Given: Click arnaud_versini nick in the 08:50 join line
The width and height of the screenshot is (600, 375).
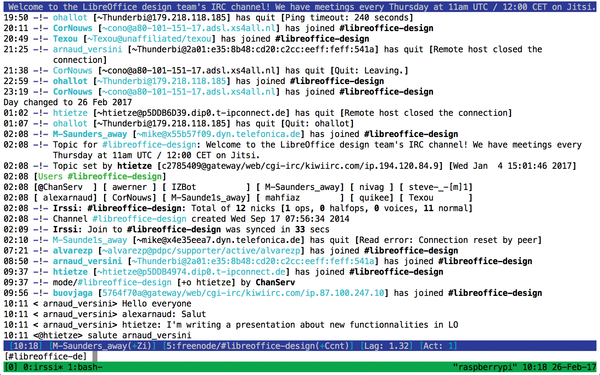Looking at the screenshot, I should click(x=87, y=262).
